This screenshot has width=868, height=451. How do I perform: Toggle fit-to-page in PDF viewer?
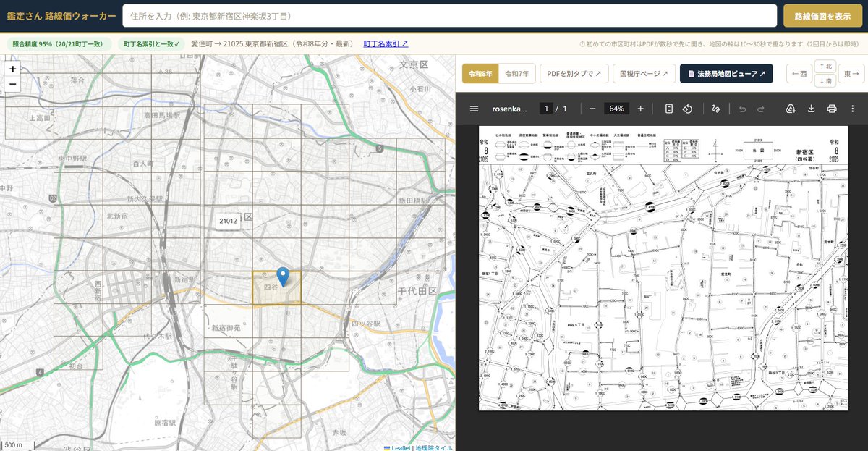[x=669, y=109]
